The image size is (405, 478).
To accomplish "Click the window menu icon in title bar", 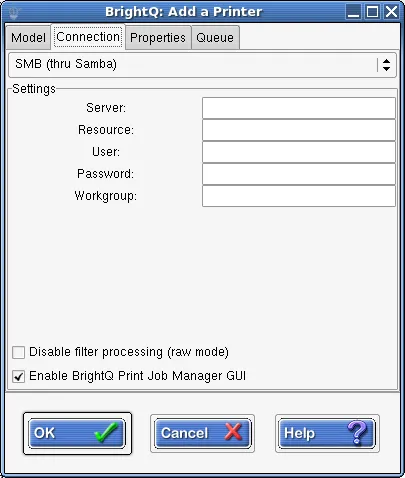I will 14,12.
